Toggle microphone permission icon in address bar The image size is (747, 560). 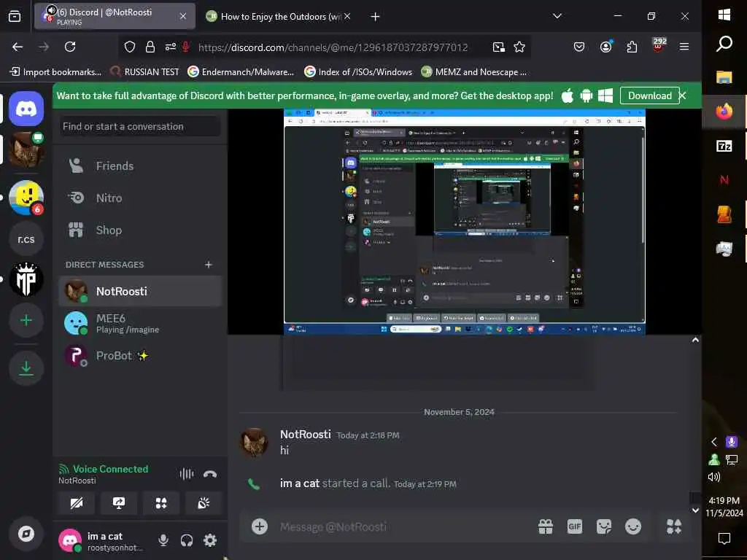coord(186,47)
